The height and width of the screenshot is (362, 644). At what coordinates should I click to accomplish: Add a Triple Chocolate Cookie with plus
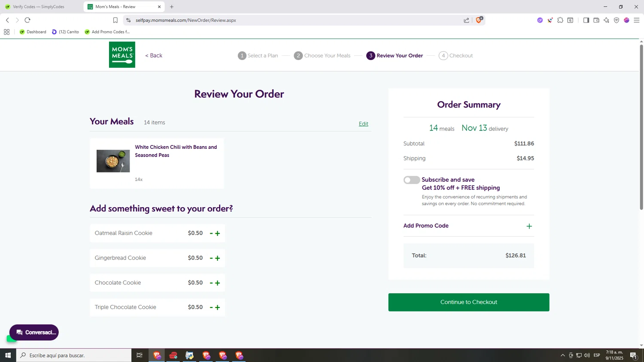[218, 308]
